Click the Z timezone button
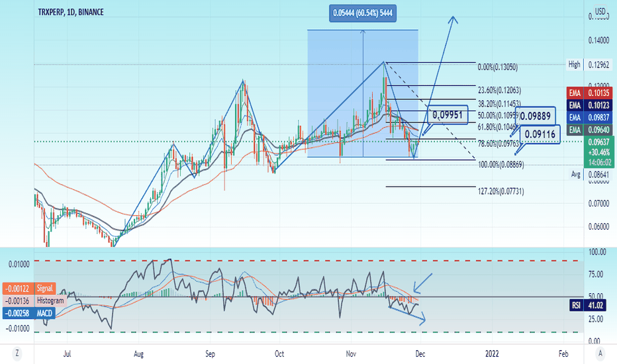The height and width of the screenshot is (364, 617). point(17,353)
